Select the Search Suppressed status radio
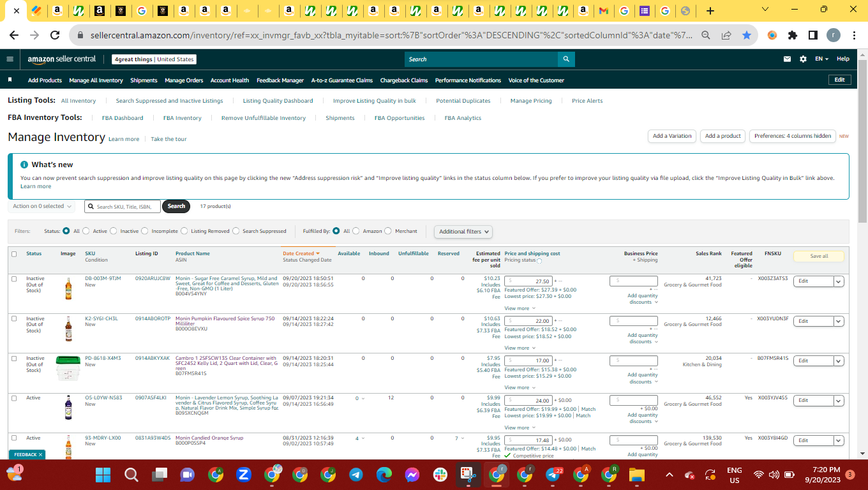This screenshot has width=868, height=490. tap(236, 231)
